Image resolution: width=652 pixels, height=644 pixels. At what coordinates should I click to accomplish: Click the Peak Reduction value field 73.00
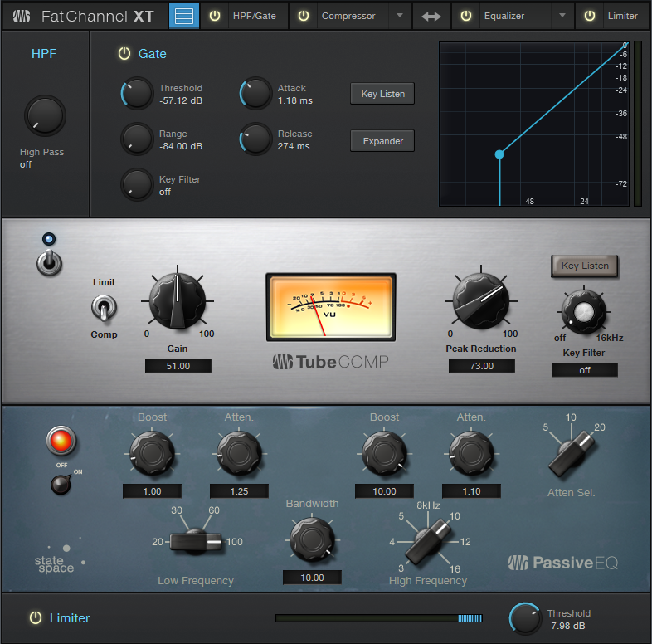(x=481, y=366)
